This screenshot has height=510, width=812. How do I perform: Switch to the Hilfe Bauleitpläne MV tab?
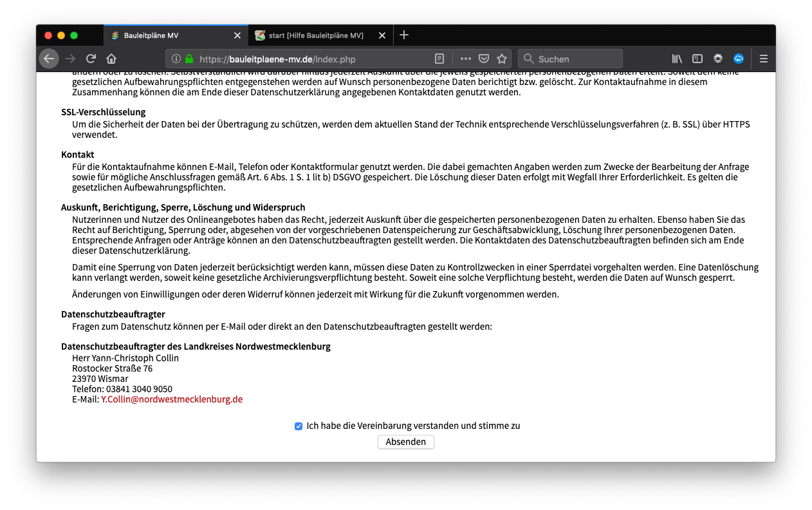pos(315,35)
